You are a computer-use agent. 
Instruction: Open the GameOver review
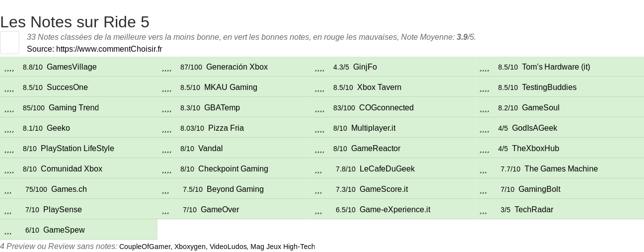coord(220,210)
